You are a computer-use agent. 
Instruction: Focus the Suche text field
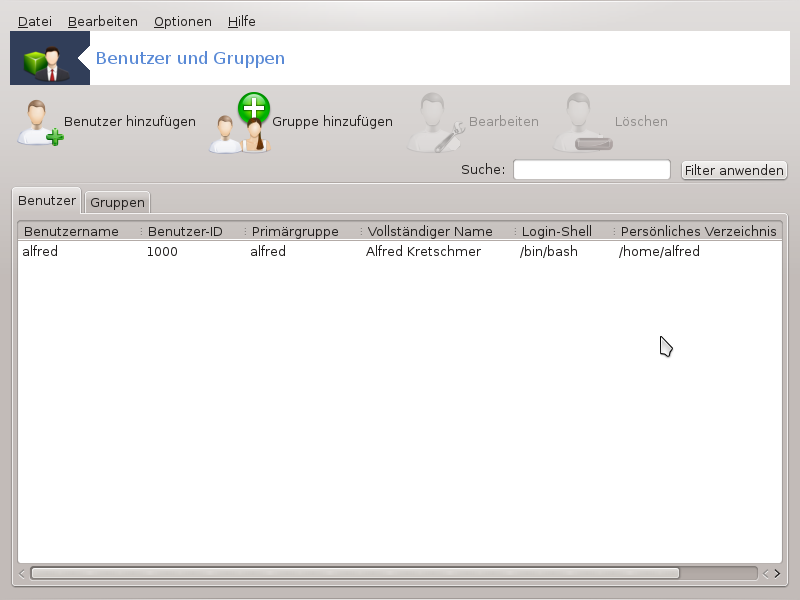pos(591,170)
